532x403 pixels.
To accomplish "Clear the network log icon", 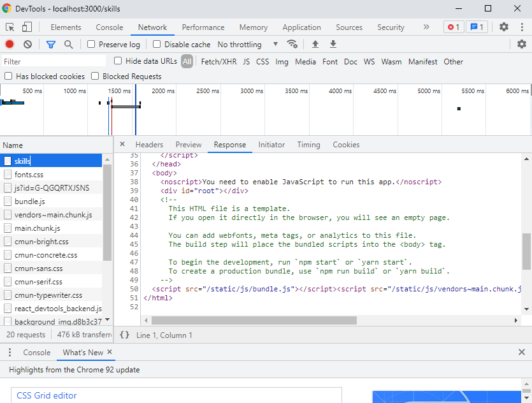I will point(28,44).
